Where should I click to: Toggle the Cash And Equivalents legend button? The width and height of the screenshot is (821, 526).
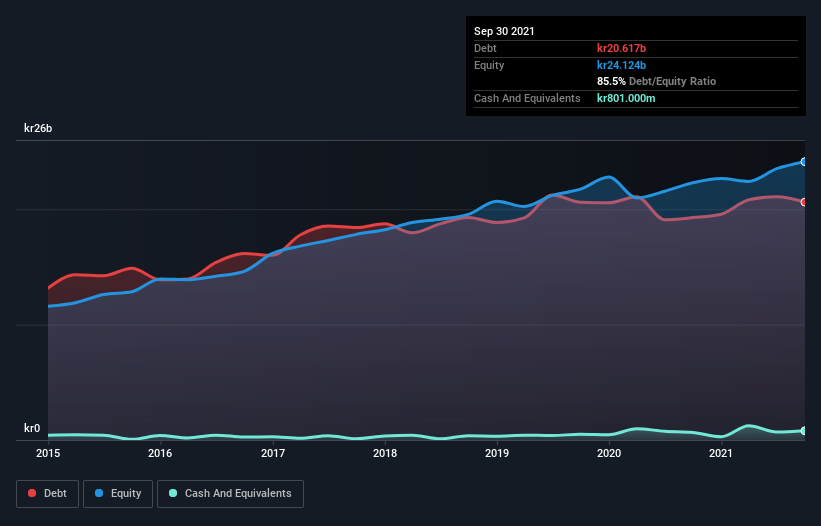pyautogui.click(x=230, y=494)
